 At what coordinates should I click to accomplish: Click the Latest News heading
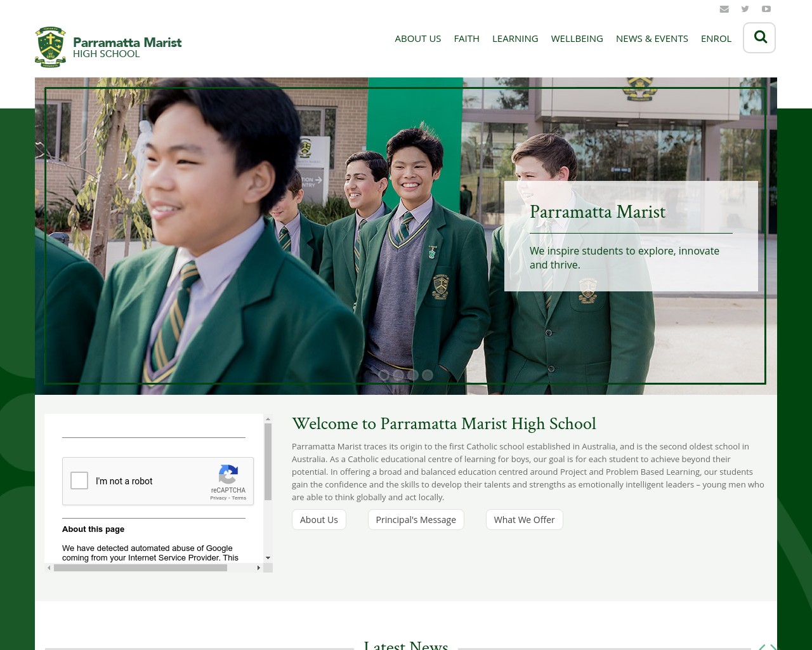[x=406, y=645]
